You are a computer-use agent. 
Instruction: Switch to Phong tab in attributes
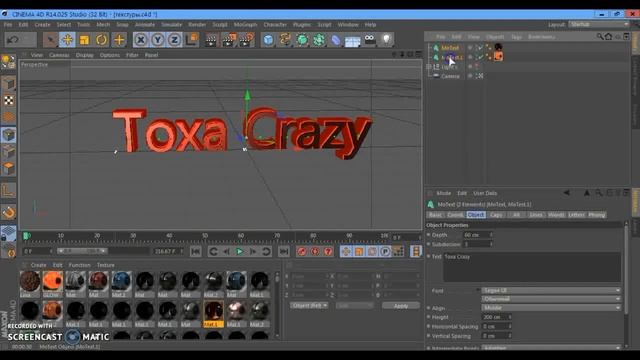coord(597,215)
